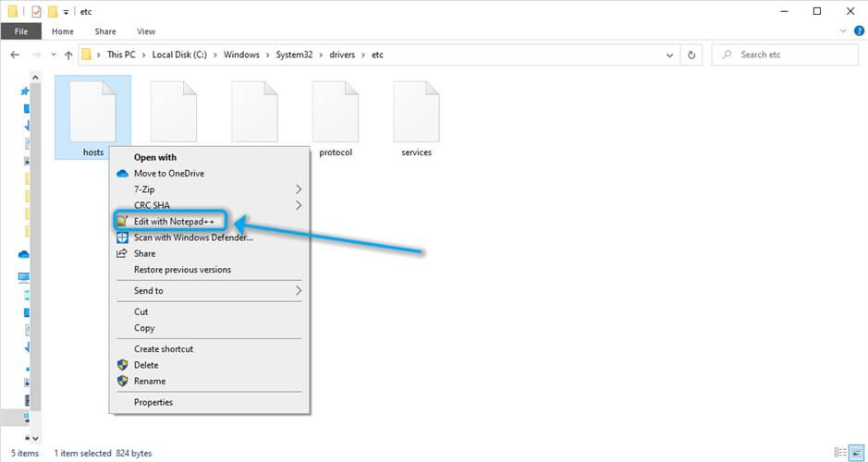Click Local Disk (C:) breadcrumb
The height and width of the screenshot is (462, 868).
[179, 55]
